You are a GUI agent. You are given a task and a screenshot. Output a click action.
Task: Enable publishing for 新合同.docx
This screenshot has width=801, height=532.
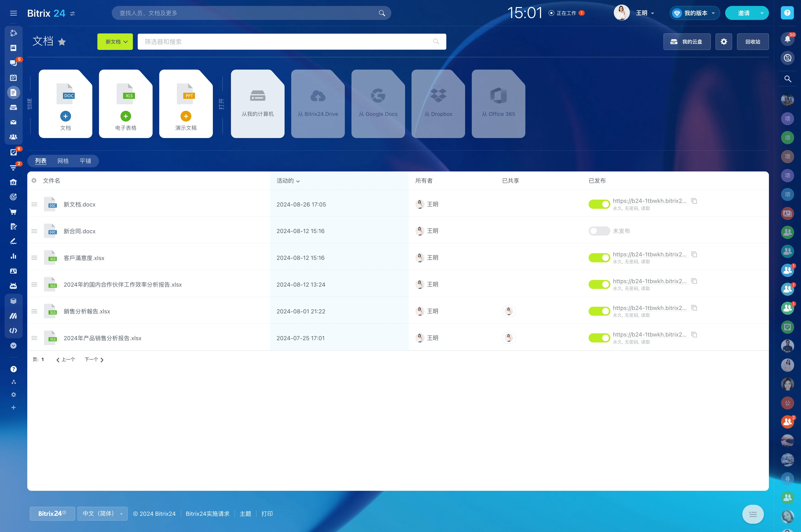click(599, 231)
